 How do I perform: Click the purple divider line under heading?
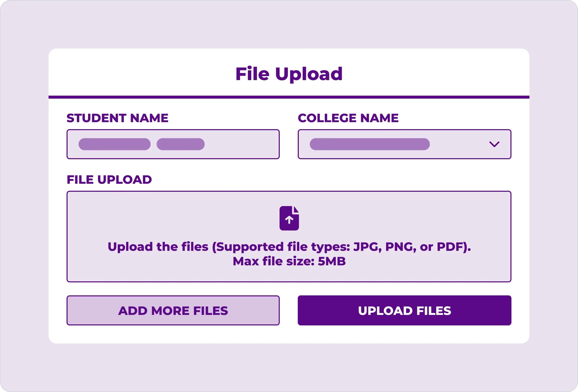(x=289, y=97)
